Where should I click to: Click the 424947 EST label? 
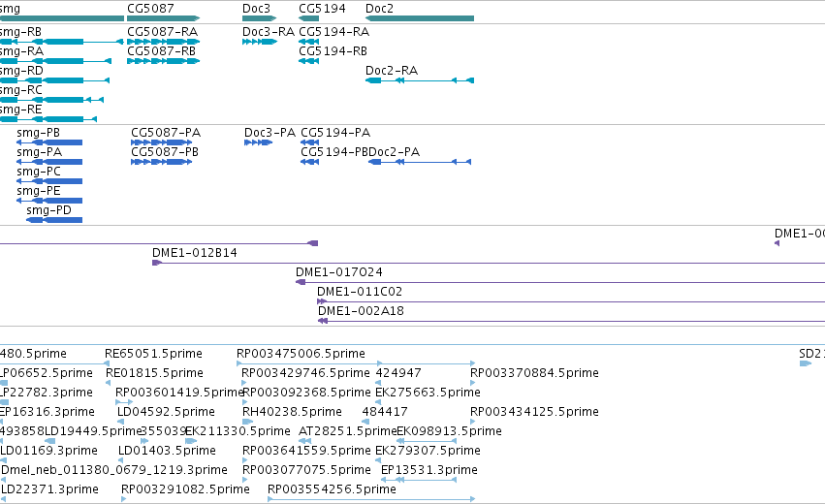(398, 373)
